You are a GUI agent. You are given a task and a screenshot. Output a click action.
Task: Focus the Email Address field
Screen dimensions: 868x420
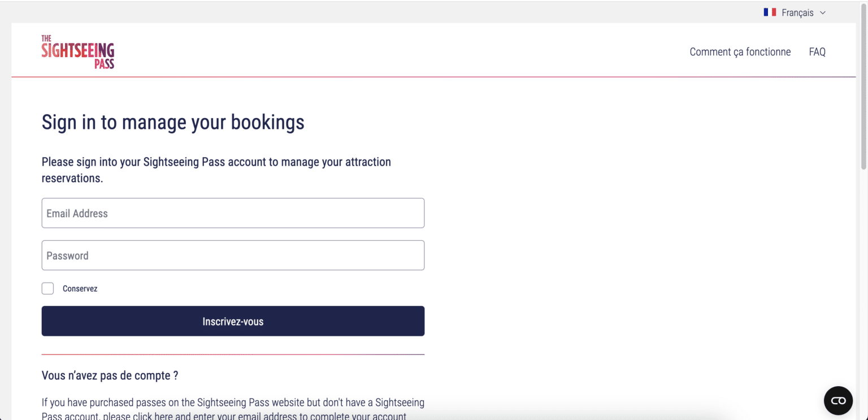pos(233,213)
